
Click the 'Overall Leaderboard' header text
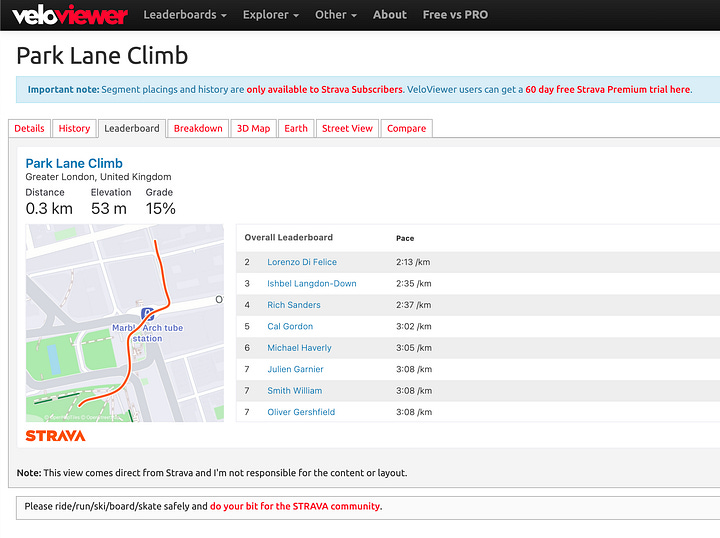[x=288, y=237]
